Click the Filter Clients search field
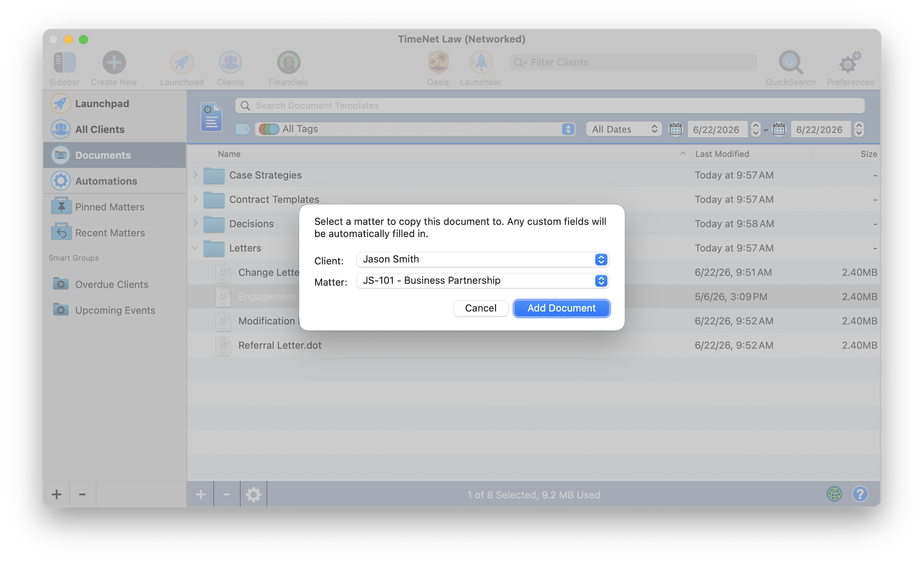Image resolution: width=924 pixels, height=563 pixels. tap(634, 62)
